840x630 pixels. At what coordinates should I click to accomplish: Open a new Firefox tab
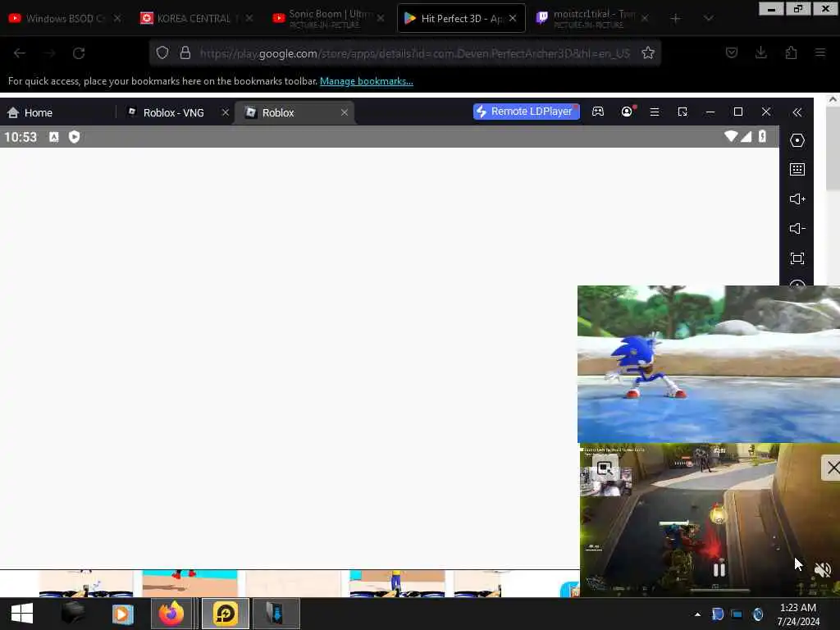(676, 18)
